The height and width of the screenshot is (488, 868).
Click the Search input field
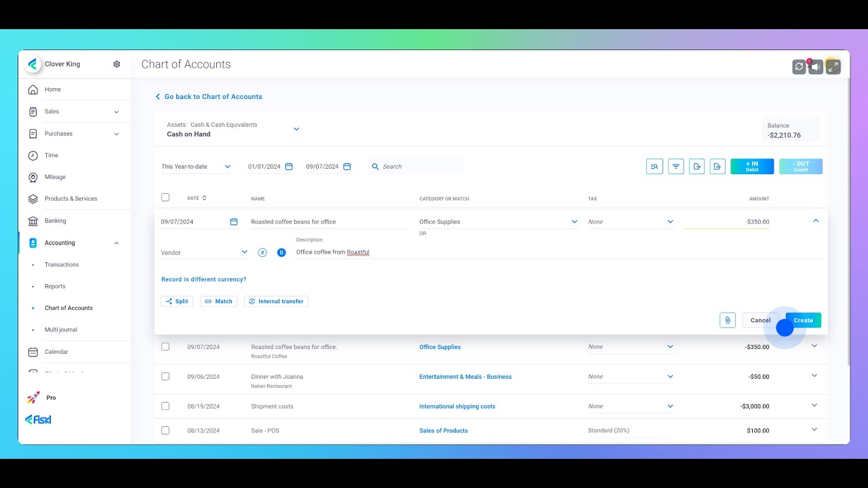click(x=417, y=167)
